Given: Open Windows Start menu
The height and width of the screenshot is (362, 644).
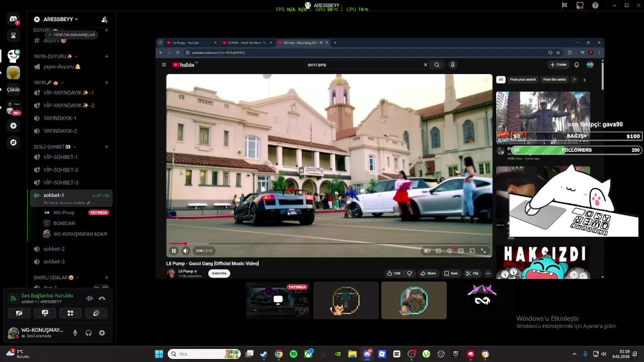Looking at the screenshot, I should click(159, 354).
